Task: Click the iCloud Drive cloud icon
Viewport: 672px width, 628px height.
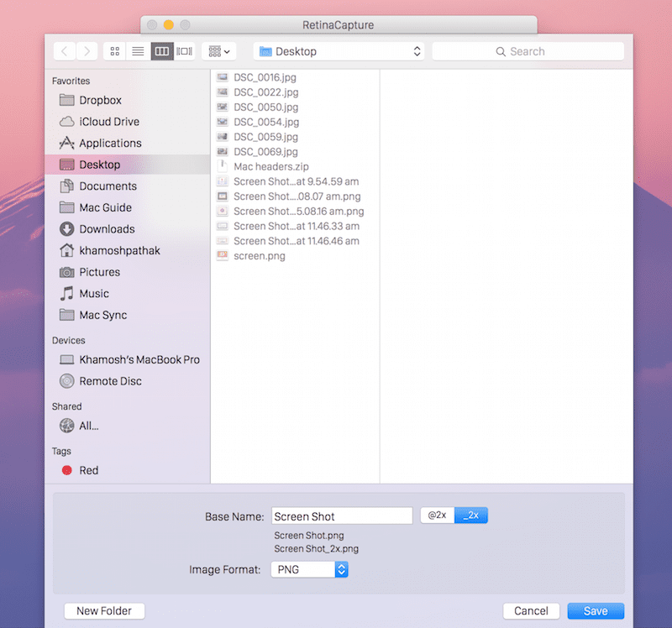Action: click(66, 122)
